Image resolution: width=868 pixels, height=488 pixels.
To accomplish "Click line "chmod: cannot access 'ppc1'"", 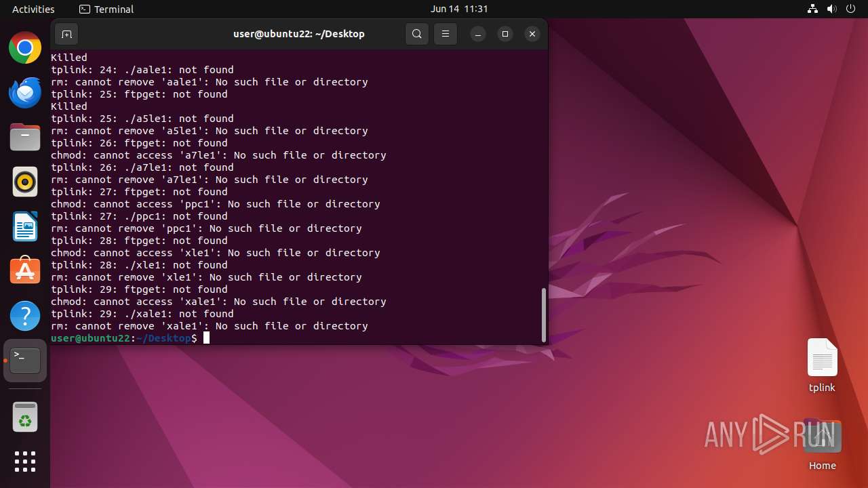I will (216, 204).
